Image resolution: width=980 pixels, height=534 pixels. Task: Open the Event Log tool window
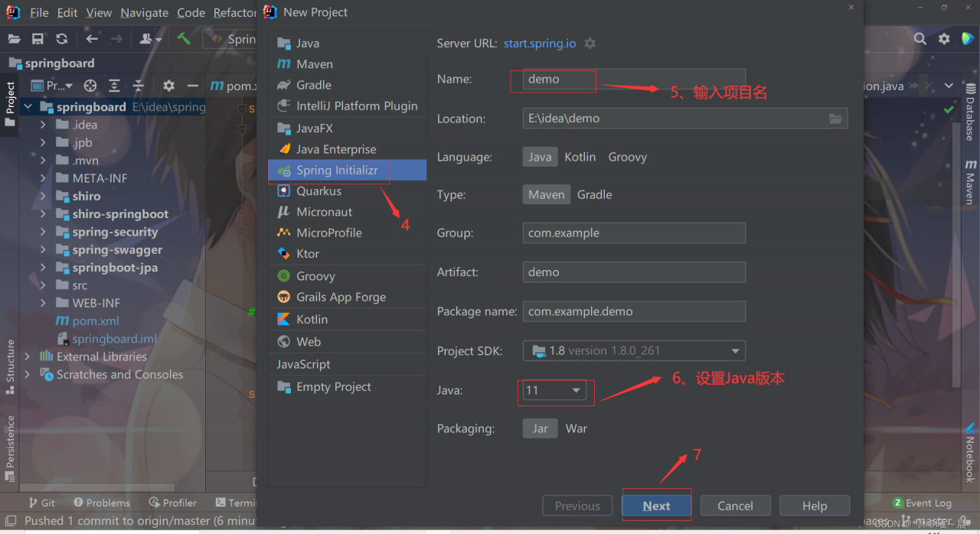pos(922,503)
